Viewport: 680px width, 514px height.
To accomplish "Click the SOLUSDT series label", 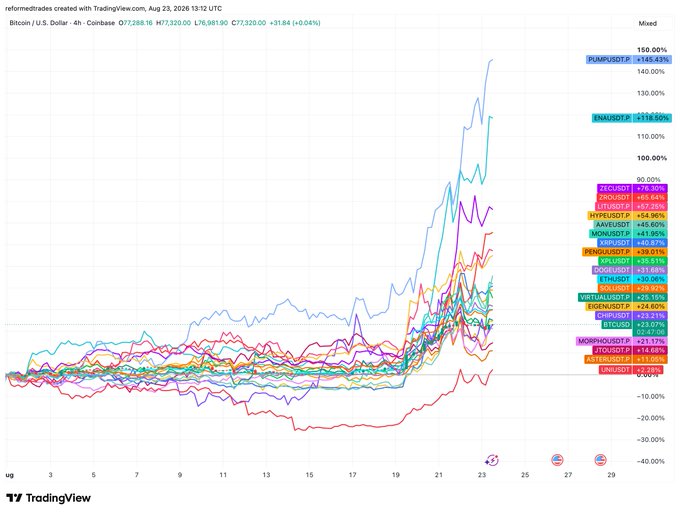I will click(x=614, y=288).
